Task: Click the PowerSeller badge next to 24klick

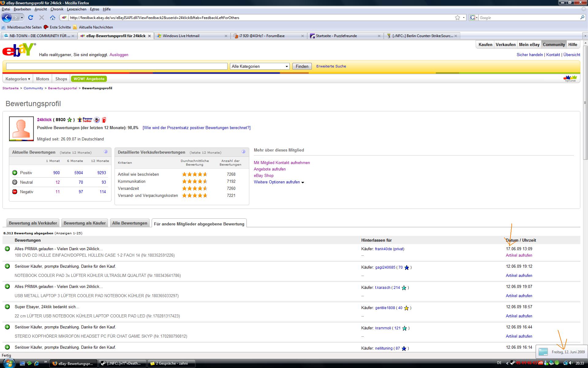Action: 85,120
